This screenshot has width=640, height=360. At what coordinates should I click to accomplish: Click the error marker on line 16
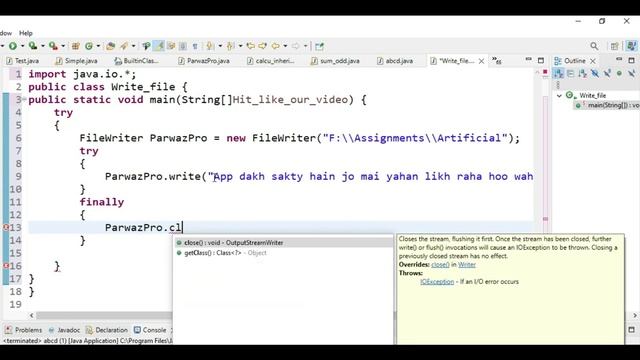click(x=6, y=266)
